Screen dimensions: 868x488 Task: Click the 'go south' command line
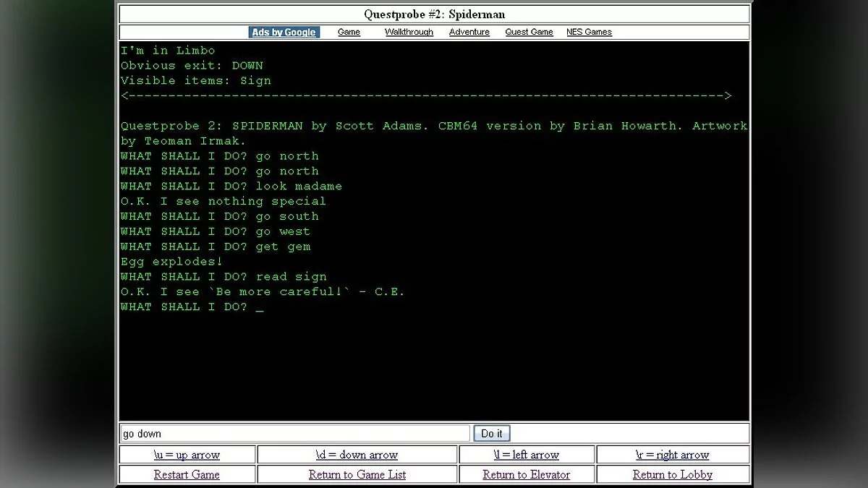[220, 216]
